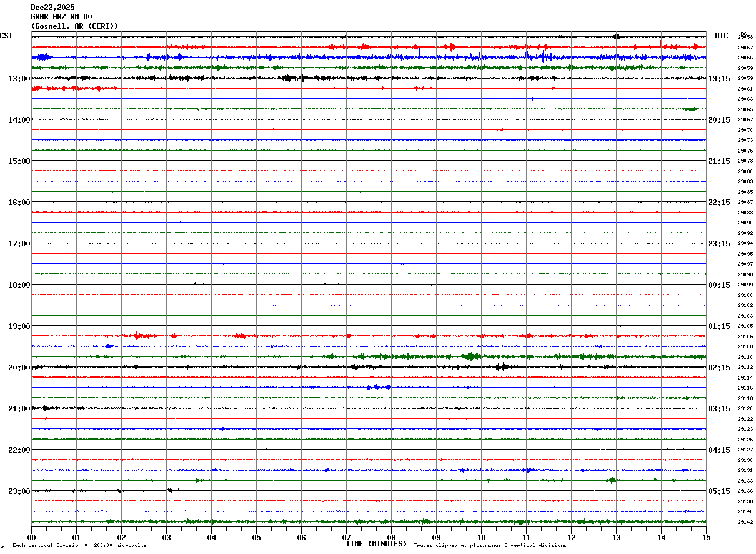Click the DC offset value '29094'
This screenshot has width=756, height=554.
[745, 243]
